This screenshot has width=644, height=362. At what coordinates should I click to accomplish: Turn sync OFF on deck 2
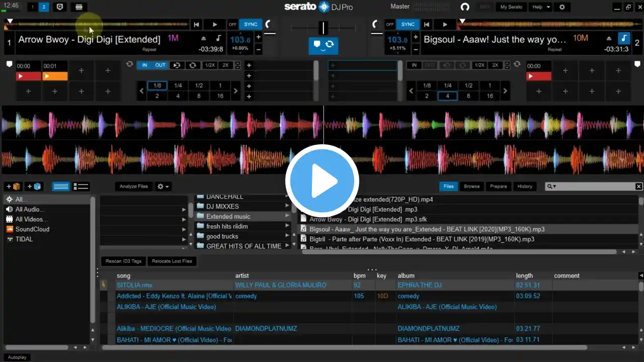390,24
